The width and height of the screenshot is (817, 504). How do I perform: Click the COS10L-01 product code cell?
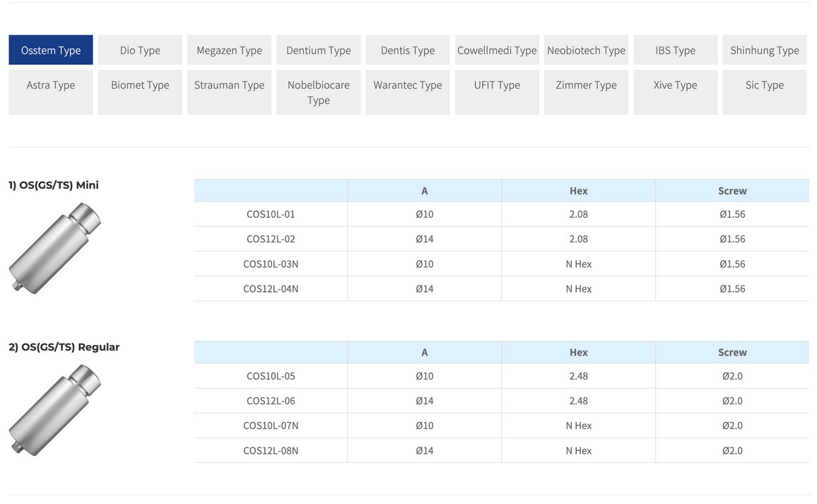coord(271,214)
